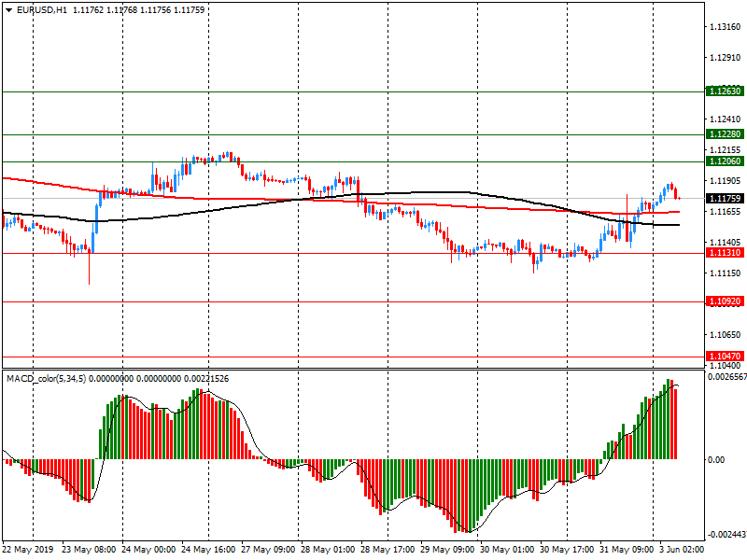
Task: Click the red 1.10470 level label
Action: [x=724, y=357]
